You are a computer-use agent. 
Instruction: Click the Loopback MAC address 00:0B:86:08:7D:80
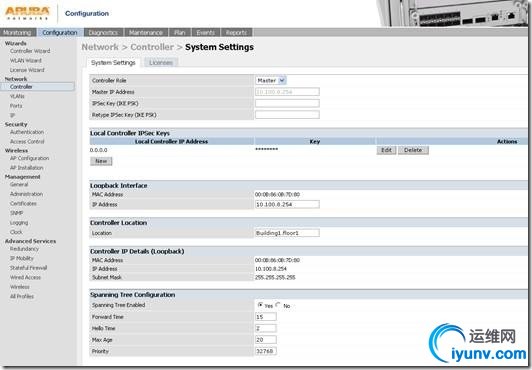click(x=277, y=195)
